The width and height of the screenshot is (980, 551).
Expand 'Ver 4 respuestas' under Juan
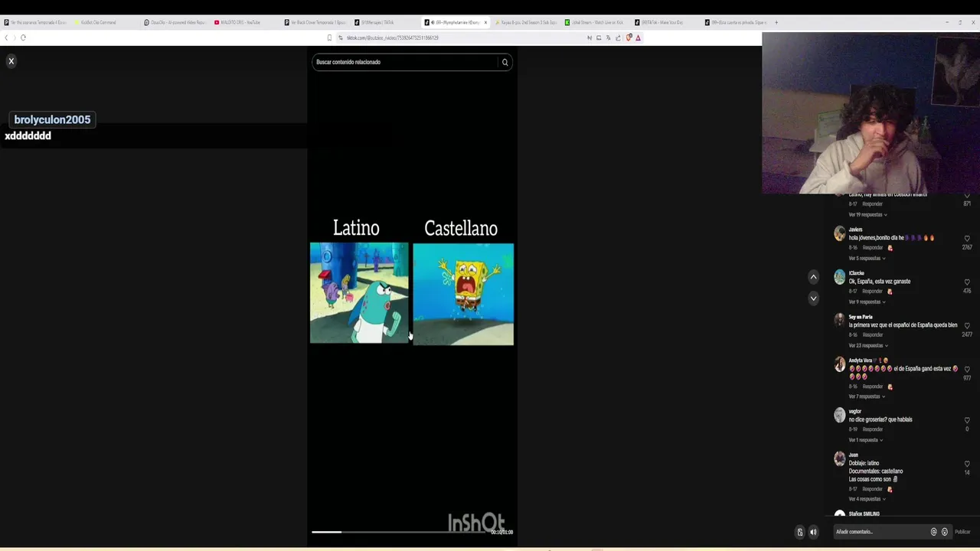[x=866, y=500]
